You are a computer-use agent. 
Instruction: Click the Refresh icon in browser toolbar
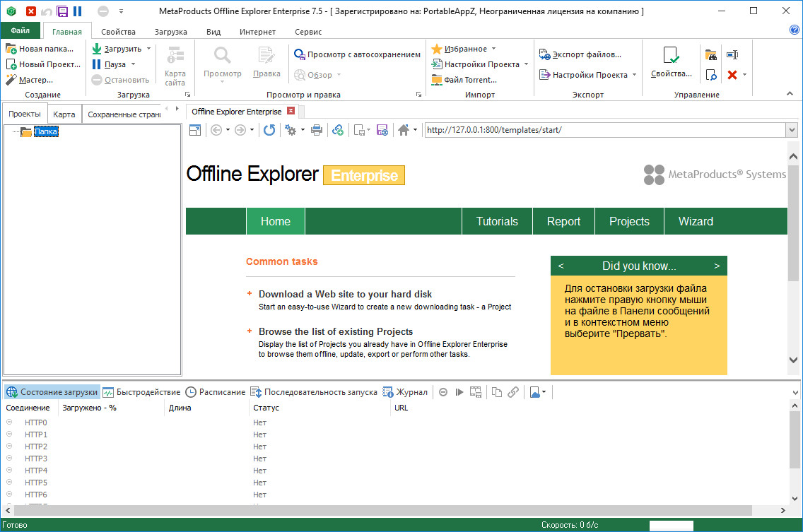coord(269,130)
